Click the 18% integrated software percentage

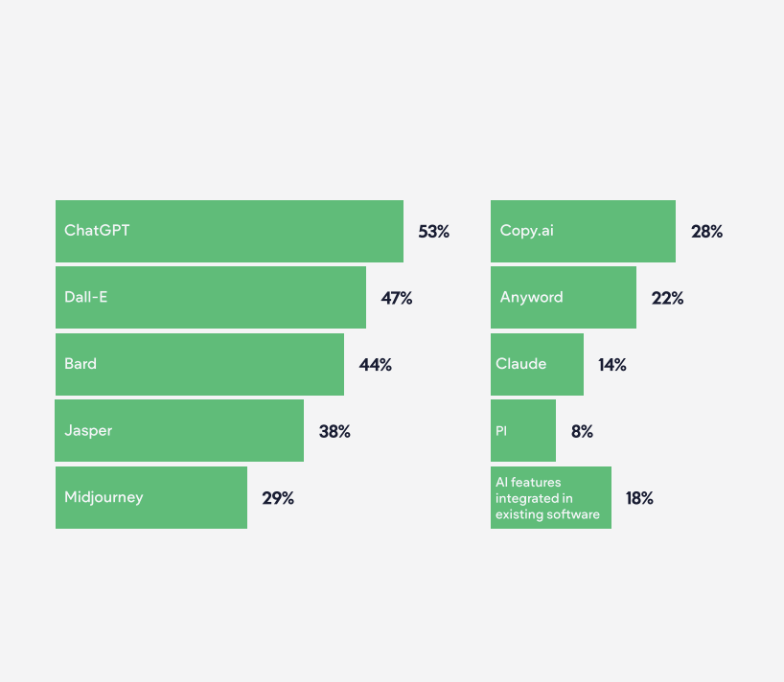point(639,498)
